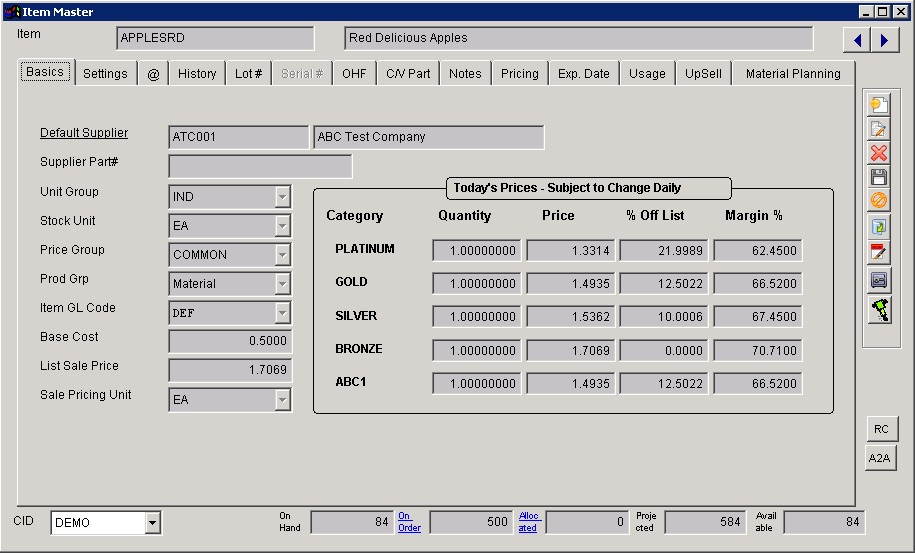Switch to the Pricing tab

pos(519,74)
